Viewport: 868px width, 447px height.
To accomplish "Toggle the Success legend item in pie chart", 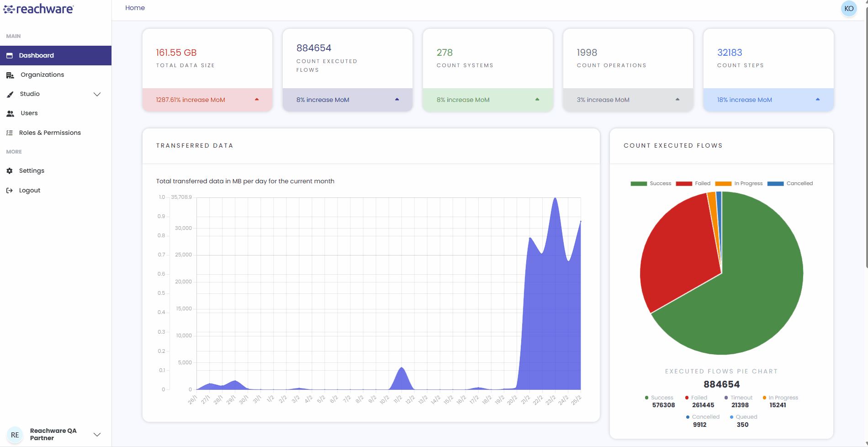I will 651,183.
